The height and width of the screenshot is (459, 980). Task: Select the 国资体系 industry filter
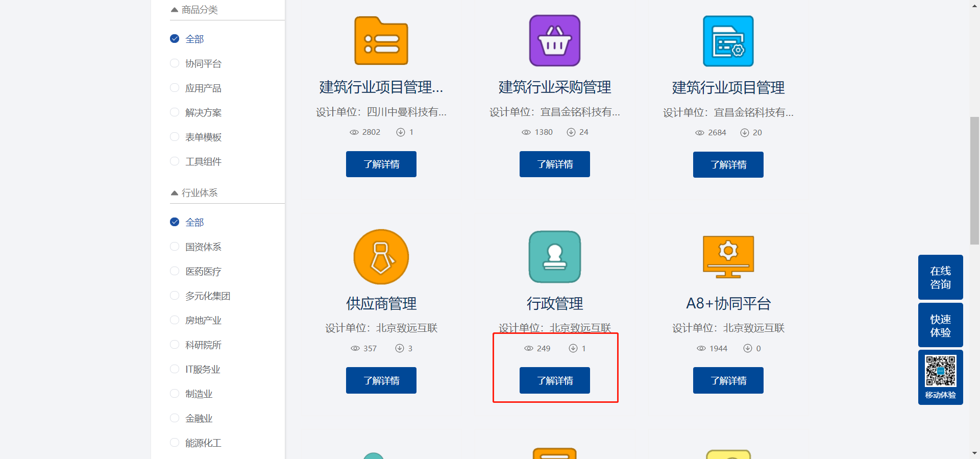point(195,247)
